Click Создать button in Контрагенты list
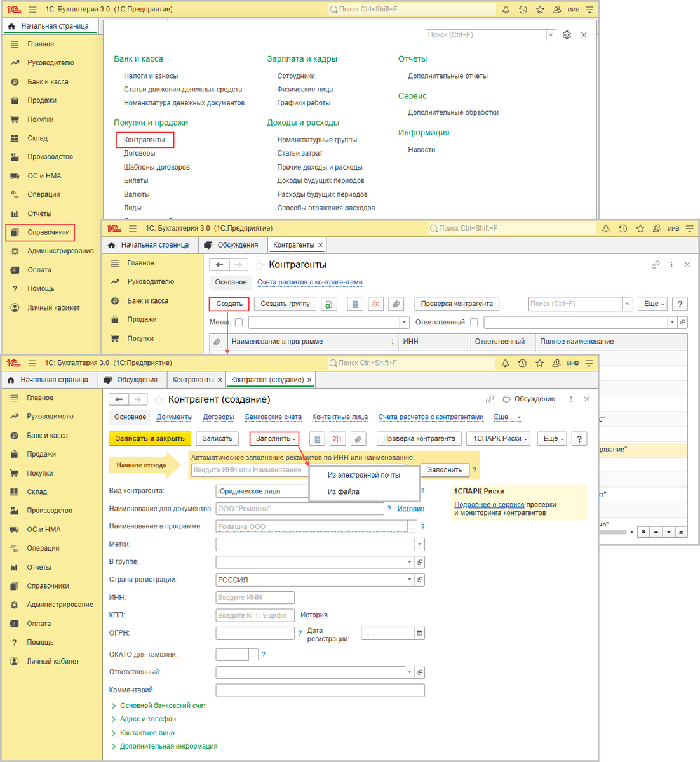 (x=229, y=304)
